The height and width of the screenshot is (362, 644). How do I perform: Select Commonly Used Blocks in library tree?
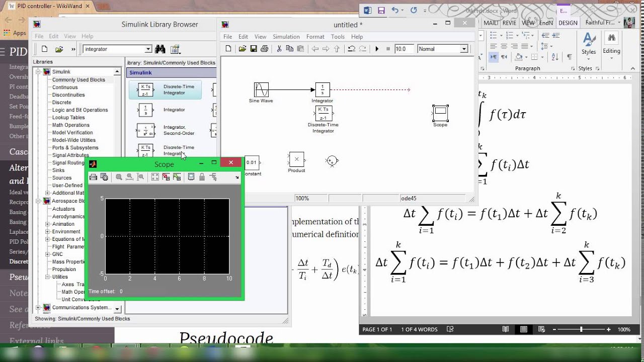[x=78, y=79]
